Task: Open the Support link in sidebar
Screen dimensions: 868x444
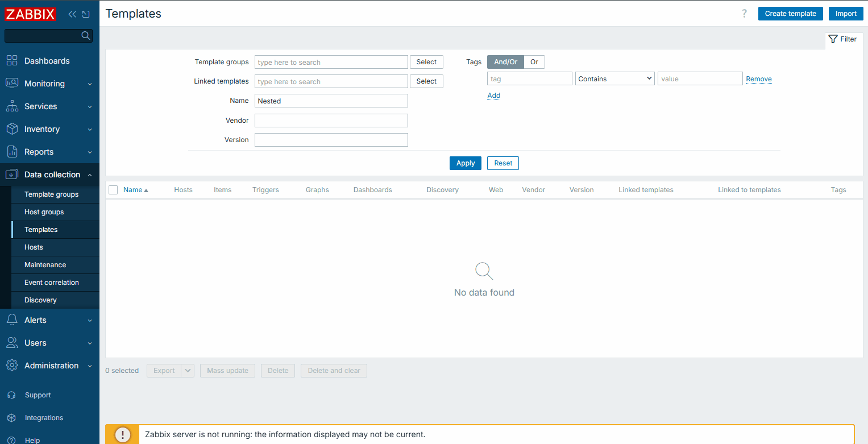Action: 38,395
